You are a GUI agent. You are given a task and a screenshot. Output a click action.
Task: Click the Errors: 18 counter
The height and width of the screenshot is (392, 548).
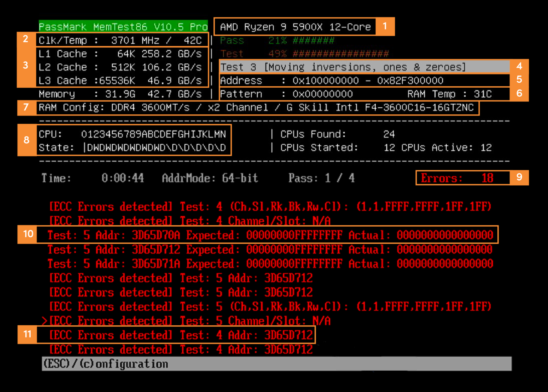coord(462,178)
